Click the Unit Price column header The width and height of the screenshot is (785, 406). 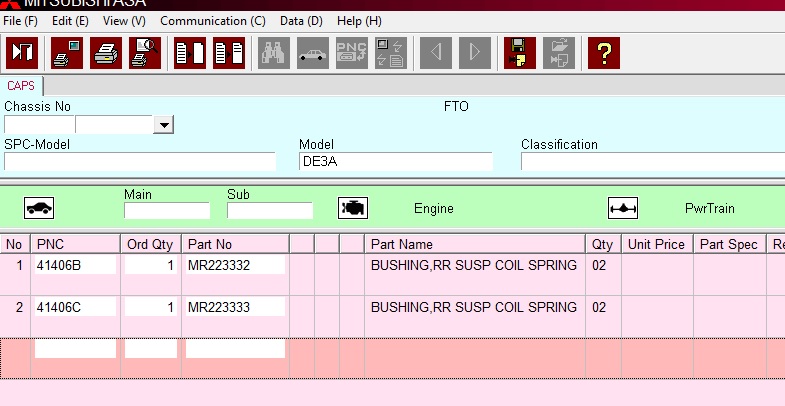point(657,244)
